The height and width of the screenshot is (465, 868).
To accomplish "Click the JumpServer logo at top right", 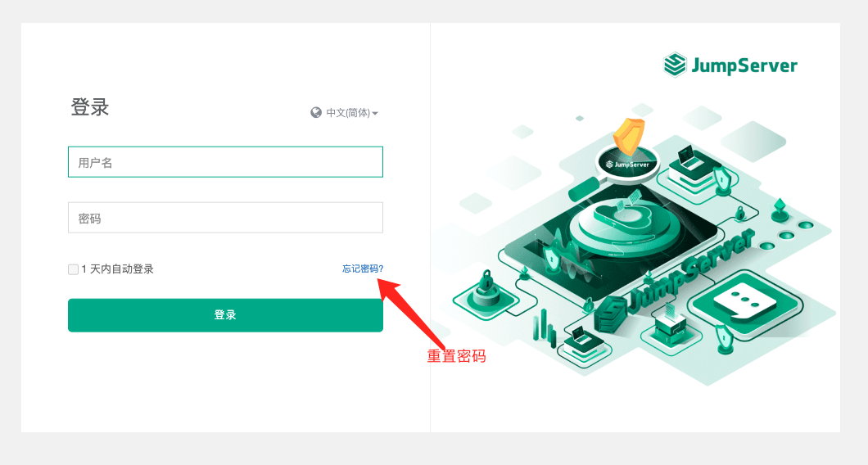I will point(675,65).
